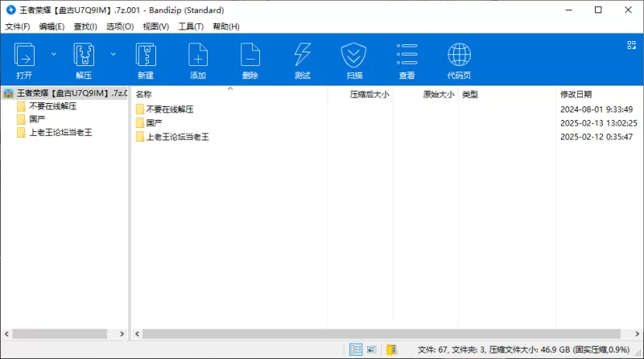Open the 编辑(E) menu
The width and height of the screenshot is (644, 359).
52,27
